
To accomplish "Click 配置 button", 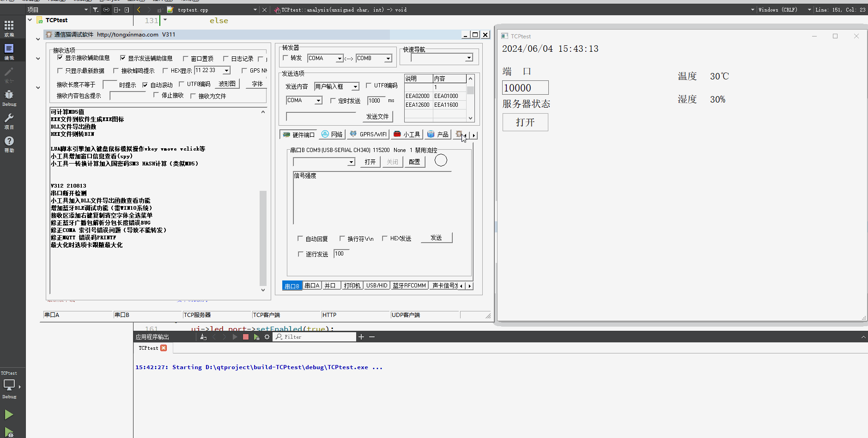I will (x=414, y=162).
